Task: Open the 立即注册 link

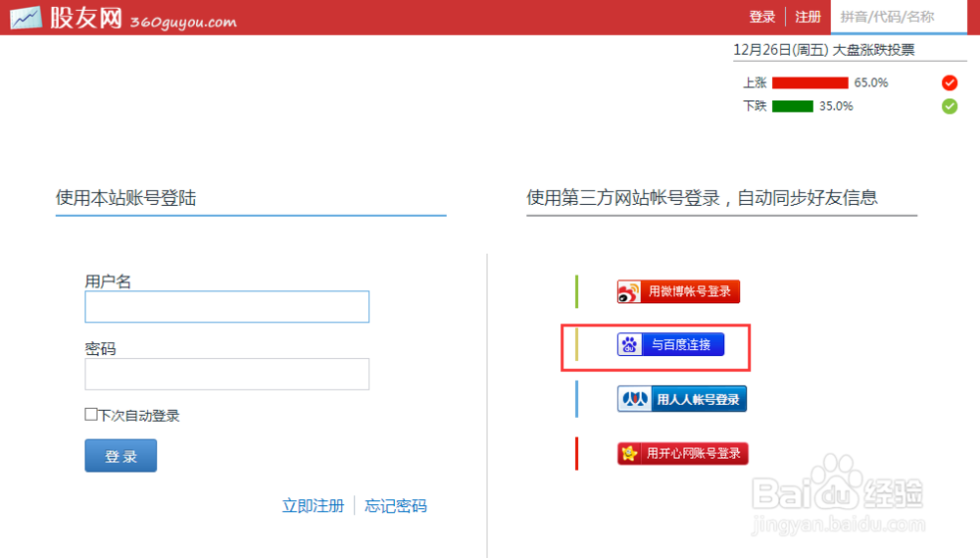Action: coord(314,505)
